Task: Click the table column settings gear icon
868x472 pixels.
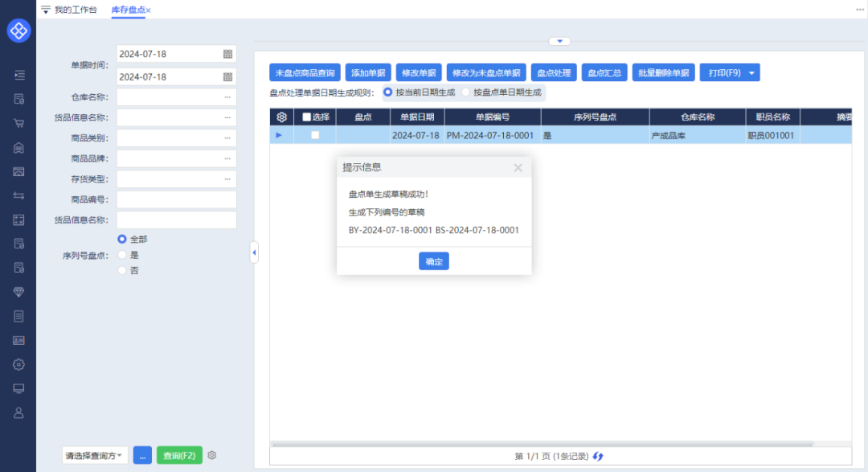Action: pyautogui.click(x=281, y=117)
